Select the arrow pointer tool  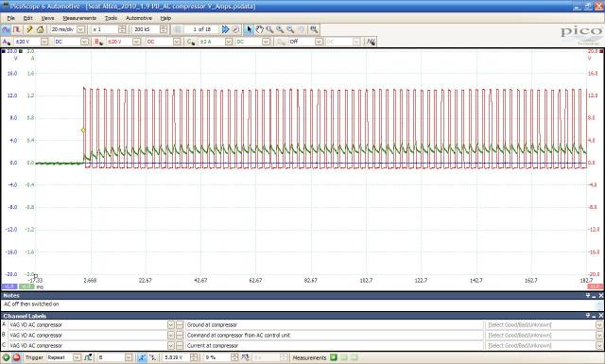(x=249, y=29)
